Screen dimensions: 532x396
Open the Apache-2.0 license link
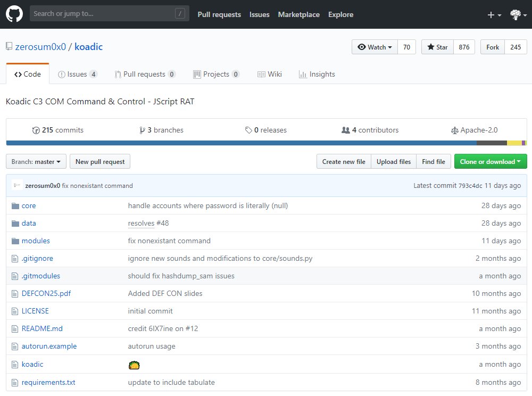tap(475, 130)
